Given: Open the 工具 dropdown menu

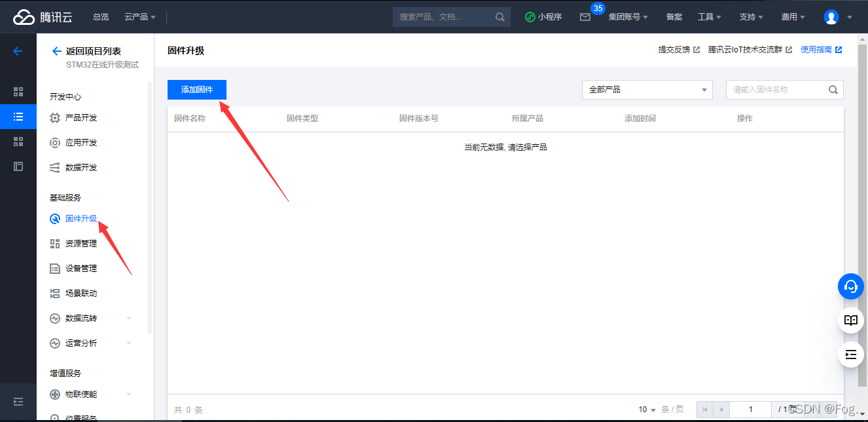Looking at the screenshot, I should pyautogui.click(x=710, y=17).
